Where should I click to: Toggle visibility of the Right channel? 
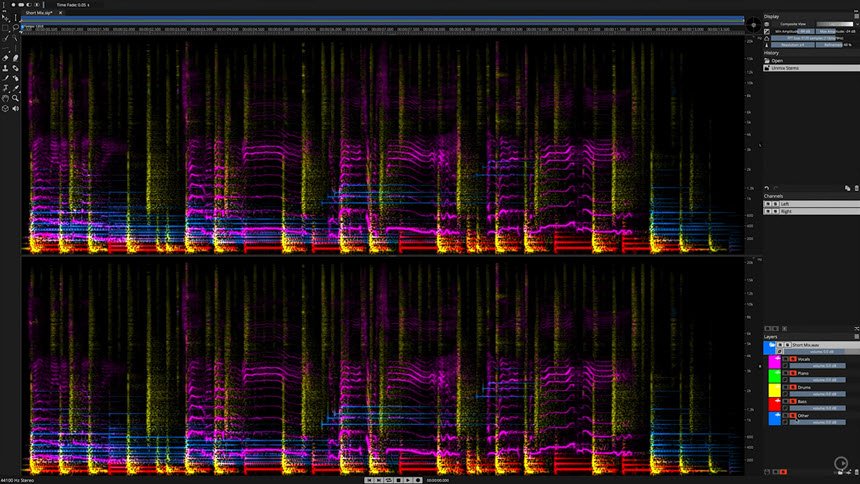click(768, 211)
